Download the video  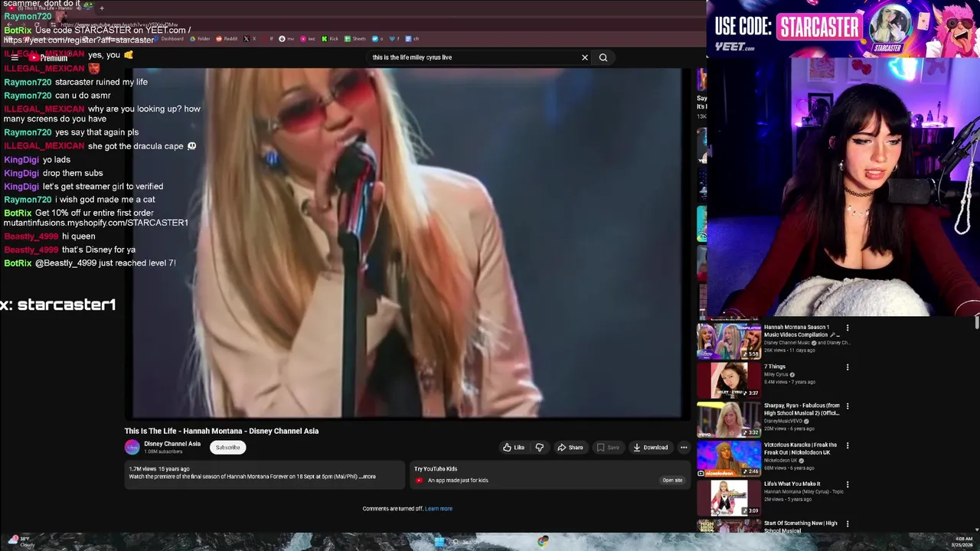click(x=651, y=448)
